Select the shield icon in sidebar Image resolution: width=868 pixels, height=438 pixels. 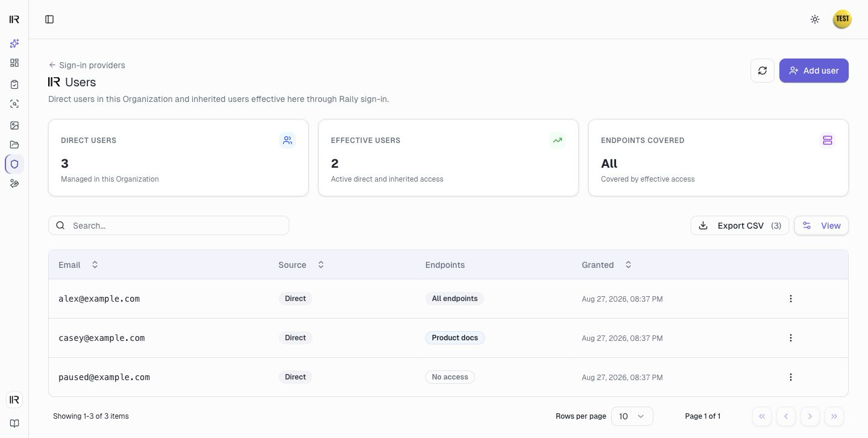tap(14, 164)
